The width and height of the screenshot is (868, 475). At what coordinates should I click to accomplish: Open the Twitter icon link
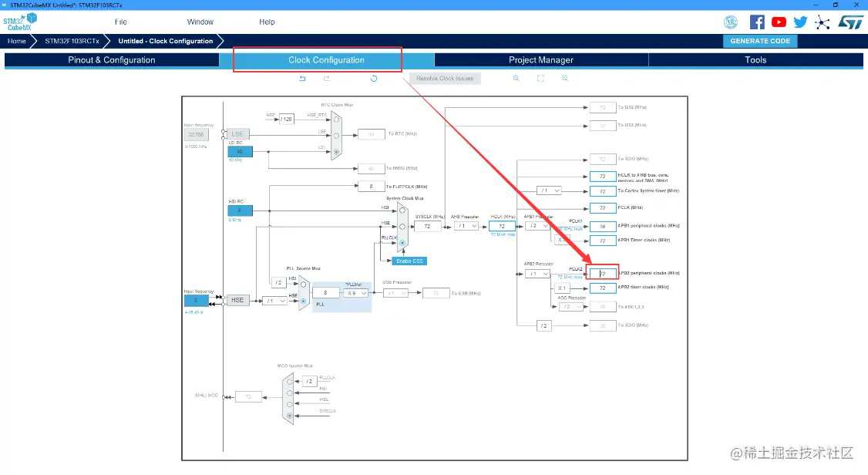[x=800, y=22]
